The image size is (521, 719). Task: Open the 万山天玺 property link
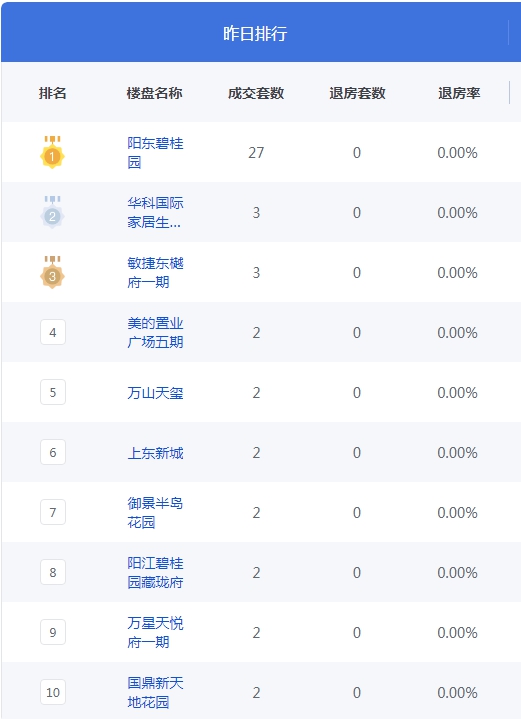coord(155,393)
